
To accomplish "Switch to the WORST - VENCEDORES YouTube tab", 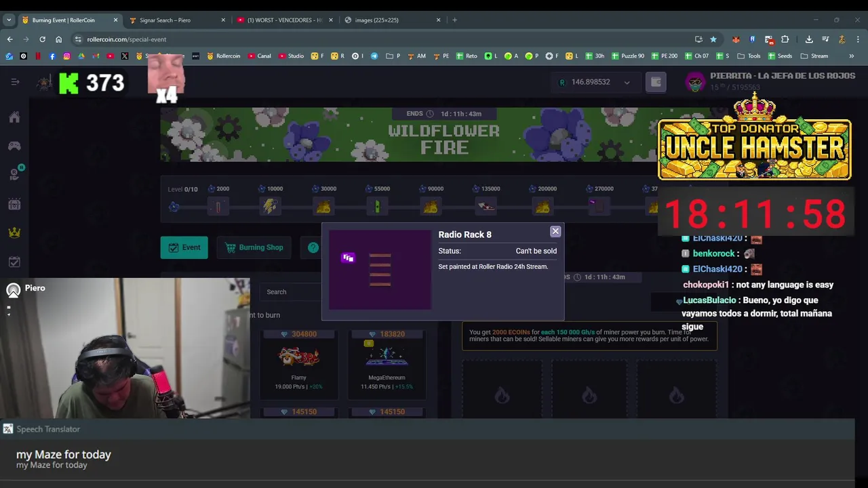I will tap(284, 20).
